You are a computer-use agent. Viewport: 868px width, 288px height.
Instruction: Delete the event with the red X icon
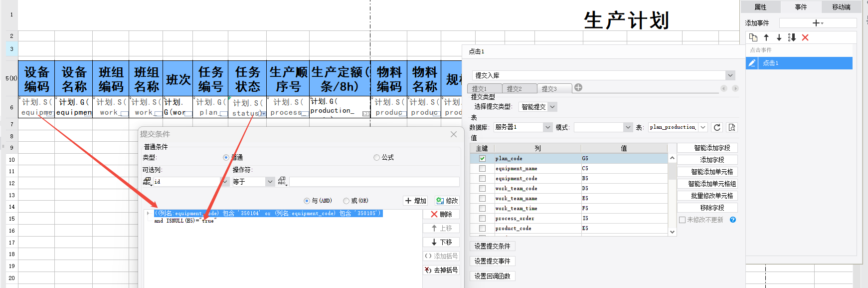point(805,37)
